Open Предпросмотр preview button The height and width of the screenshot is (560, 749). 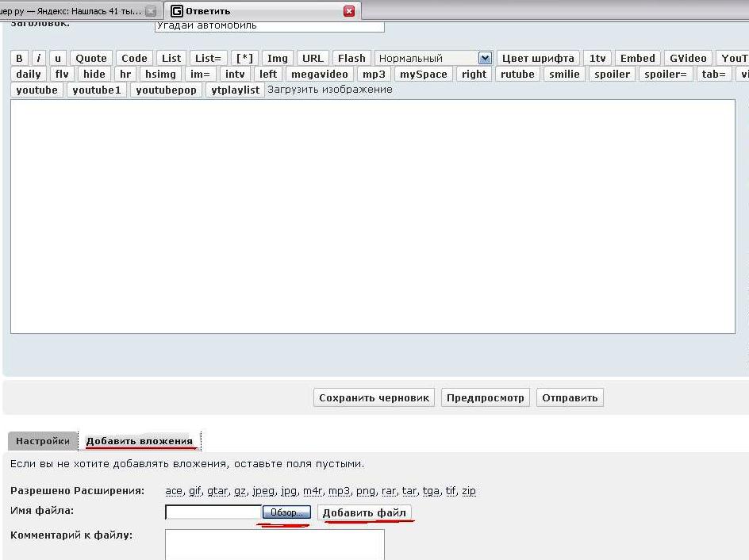pos(486,397)
